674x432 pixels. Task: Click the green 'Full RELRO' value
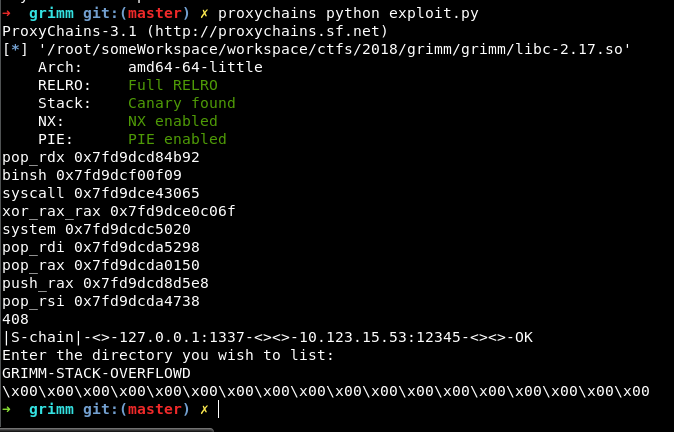pyautogui.click(x=173, y=85)
